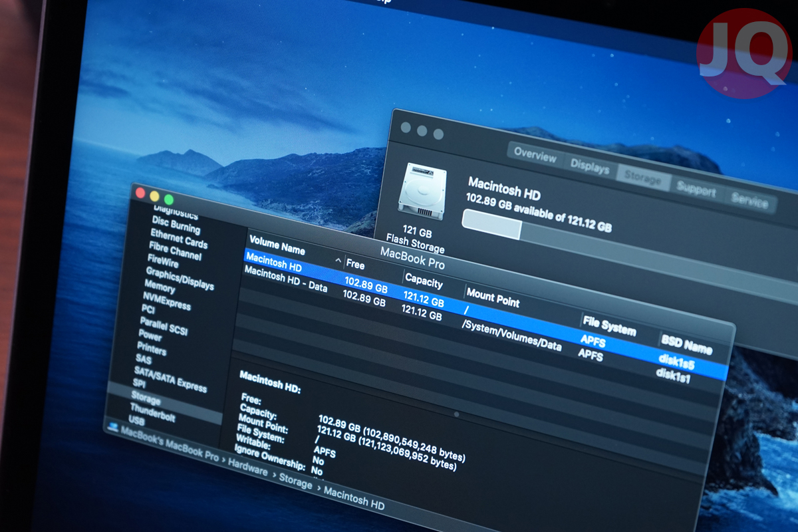
Task: Zoom the System Information window green button
Action: (x=169, y=199)
